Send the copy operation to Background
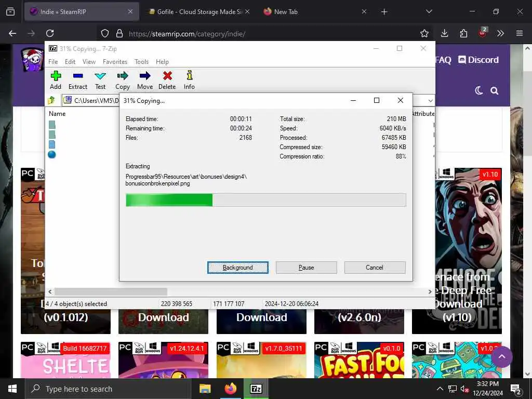This screenshot has width=532, height=399. click(238, 268)
